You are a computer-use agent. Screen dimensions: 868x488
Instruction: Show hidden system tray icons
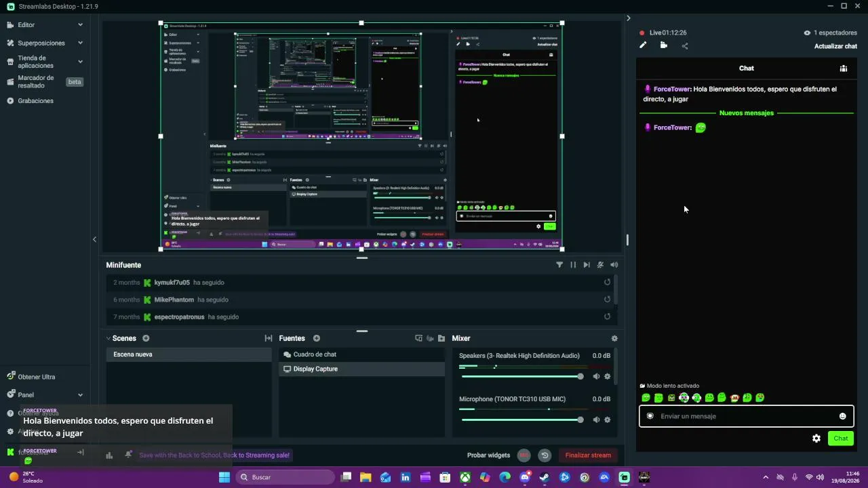[766, 477]
